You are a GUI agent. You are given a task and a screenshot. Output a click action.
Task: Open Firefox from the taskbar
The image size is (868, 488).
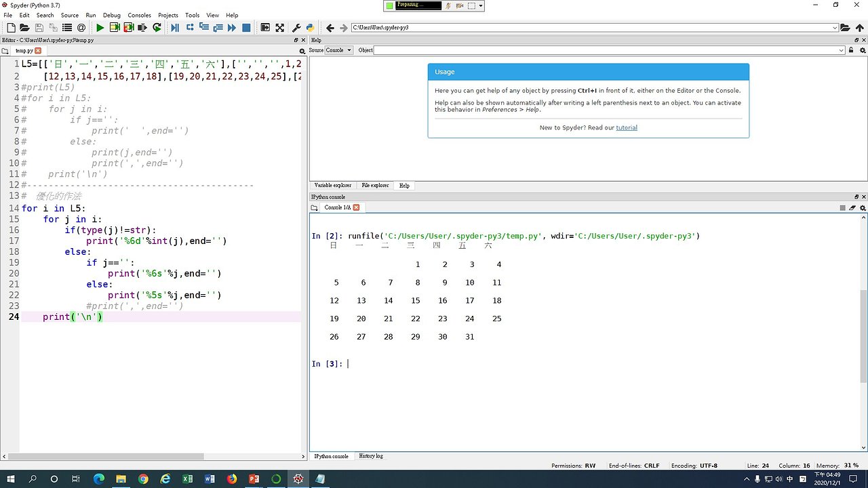(x=232, y=479)
